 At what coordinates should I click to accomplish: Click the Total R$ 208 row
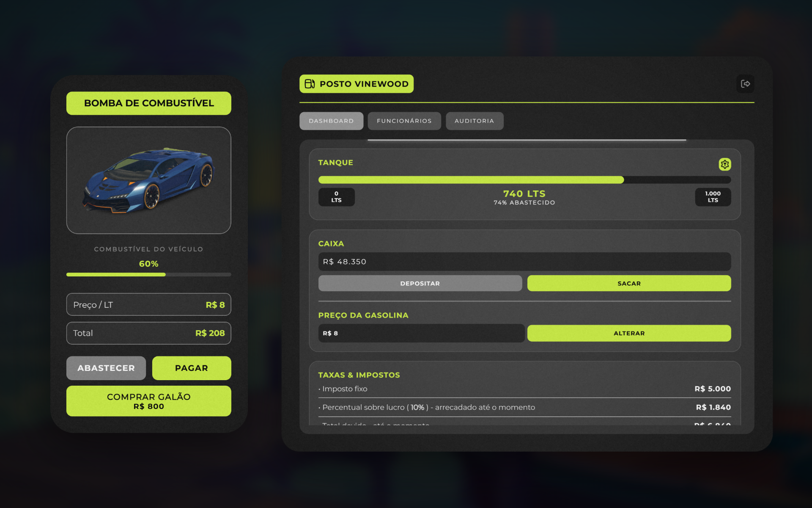pyautogui.click(x=149, y=333)
